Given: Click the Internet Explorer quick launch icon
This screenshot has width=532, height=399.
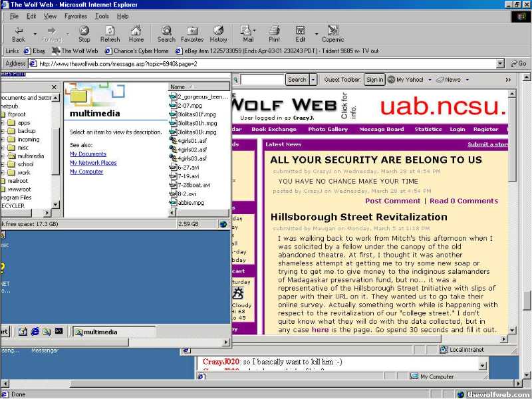Looking at the screenshot, I should (34, 331).
